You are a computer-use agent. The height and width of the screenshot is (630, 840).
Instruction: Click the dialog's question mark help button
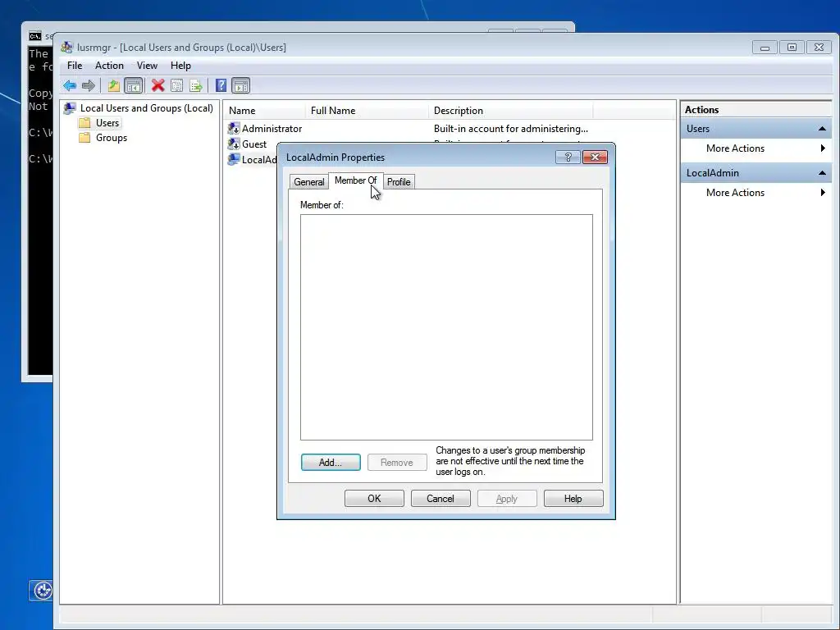coord(568,157)
